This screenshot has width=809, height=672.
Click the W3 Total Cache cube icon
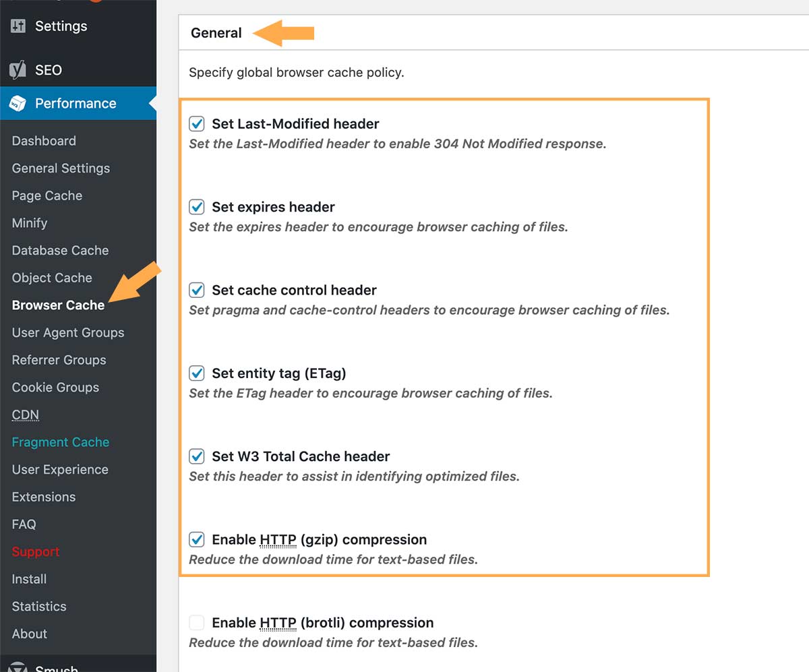click(18, 104)
